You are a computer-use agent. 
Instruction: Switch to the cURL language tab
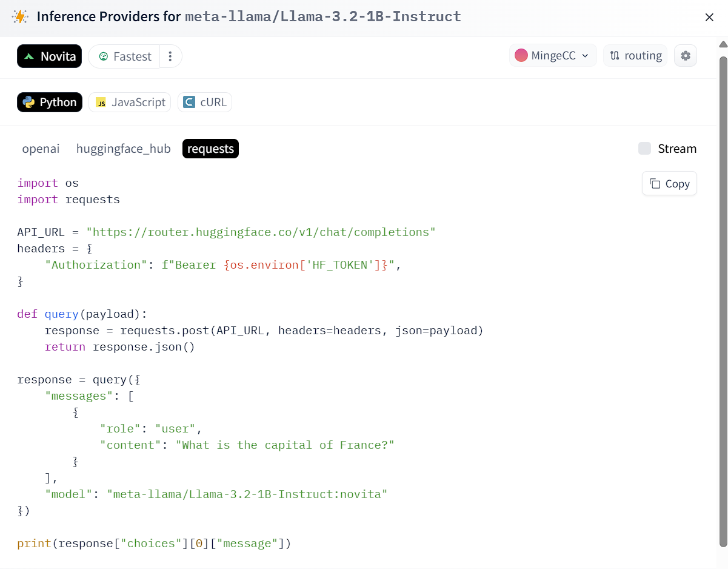[205, 103]
